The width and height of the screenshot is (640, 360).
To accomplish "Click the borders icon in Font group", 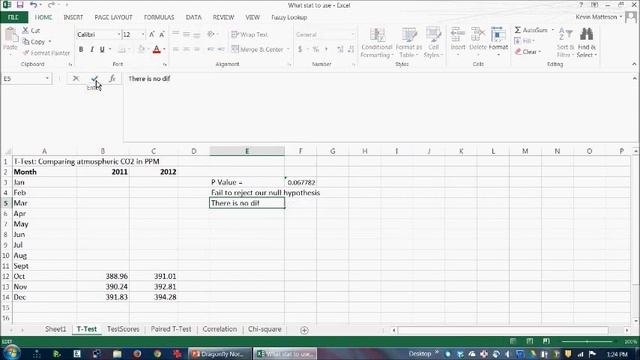I will click(121, 49).
